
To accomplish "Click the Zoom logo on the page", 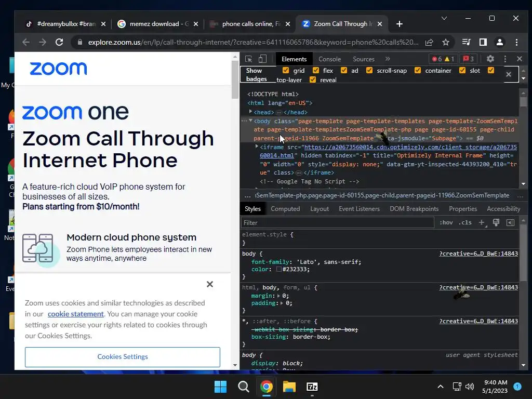I will (58, 69).
